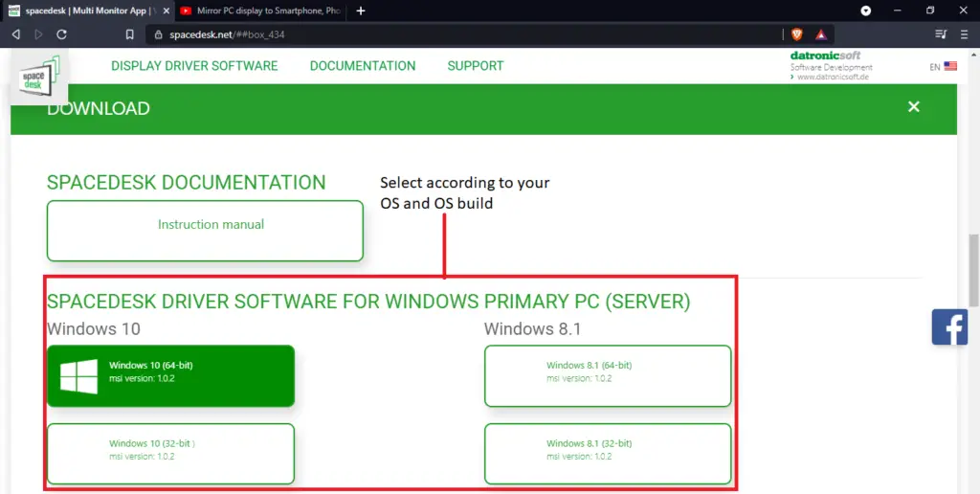This screenshot has width=980, height=494.
Task: Click the vertical page scrollbar thumb
Action: [x=973, y=270]
